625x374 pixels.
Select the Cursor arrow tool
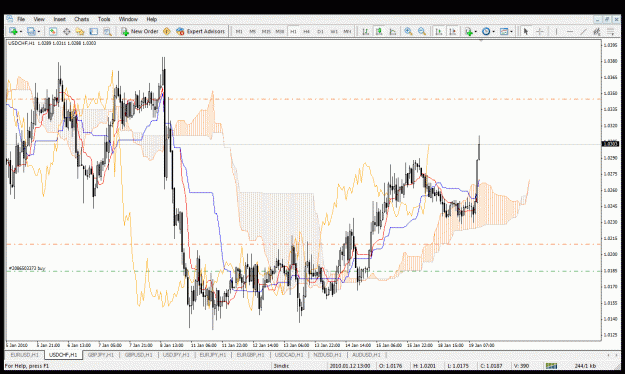[525, 31]
